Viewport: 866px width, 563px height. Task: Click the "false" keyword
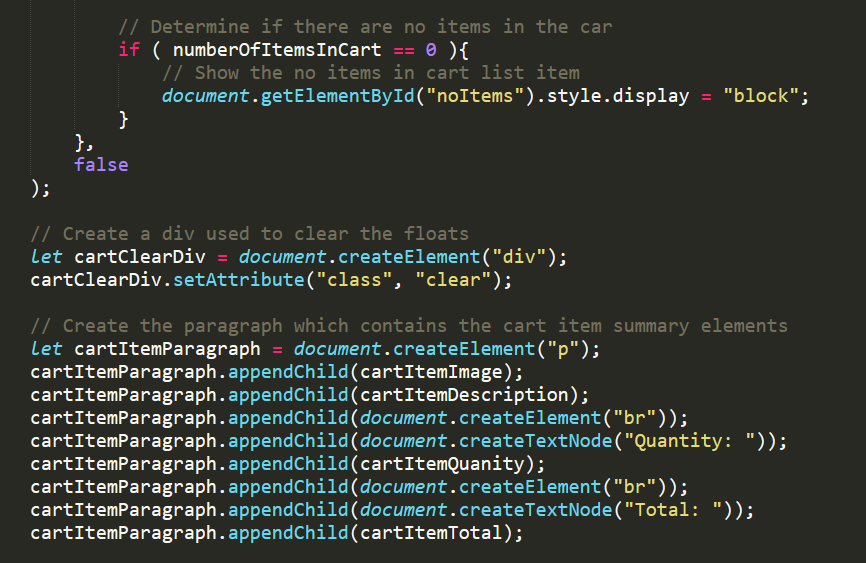coord(101,165)
